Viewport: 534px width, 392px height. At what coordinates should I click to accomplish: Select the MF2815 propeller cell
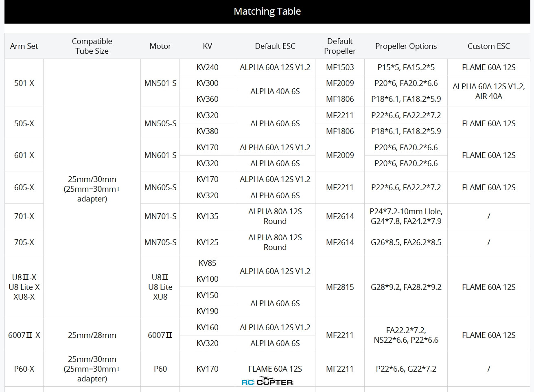point(340,287)
